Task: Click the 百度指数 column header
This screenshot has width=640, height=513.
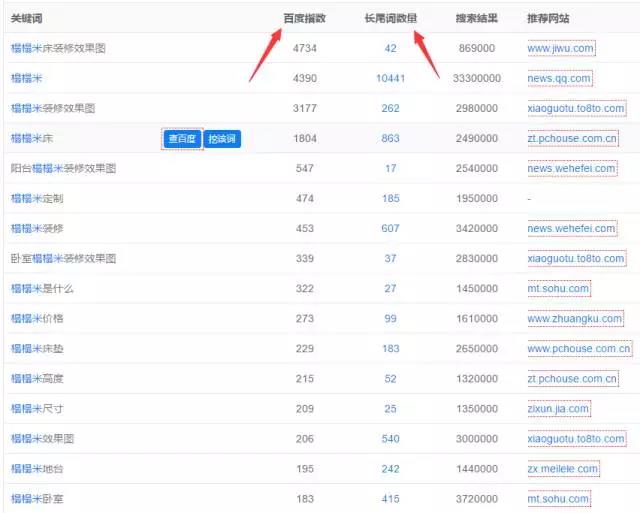Action: (x=304, y=18)
